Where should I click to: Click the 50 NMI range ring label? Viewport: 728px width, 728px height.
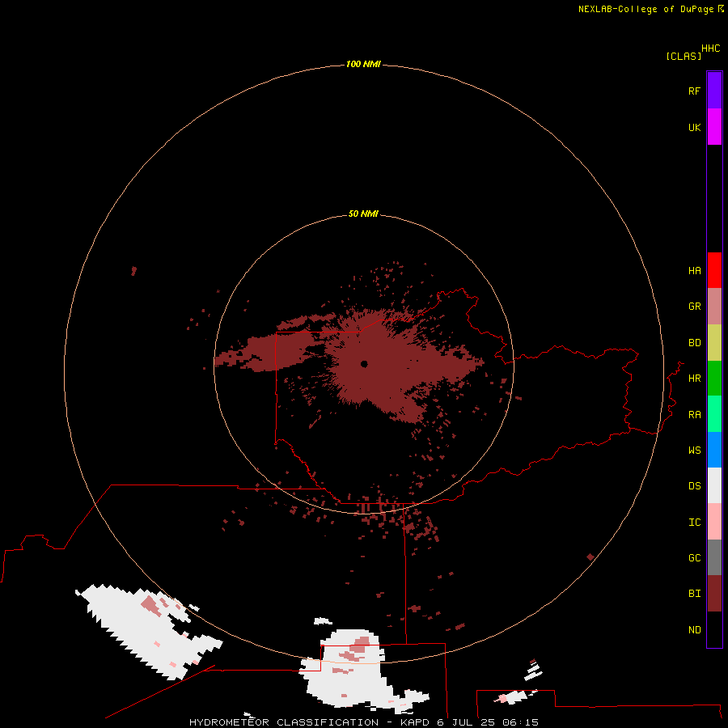click(x=363, y=214)
